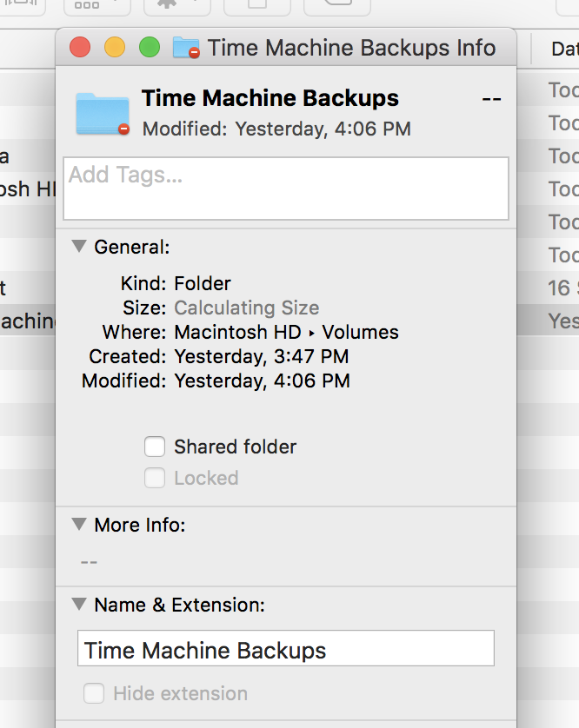Click the Kind value Folder
The width and height of the screenshot is (579, 728).
[x=203, y=283]
